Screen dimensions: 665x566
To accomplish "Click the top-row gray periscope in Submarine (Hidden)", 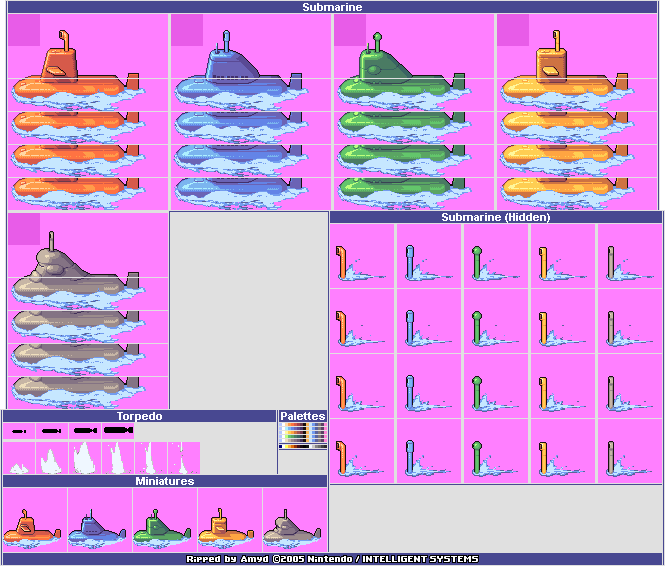I will [629, 264].
